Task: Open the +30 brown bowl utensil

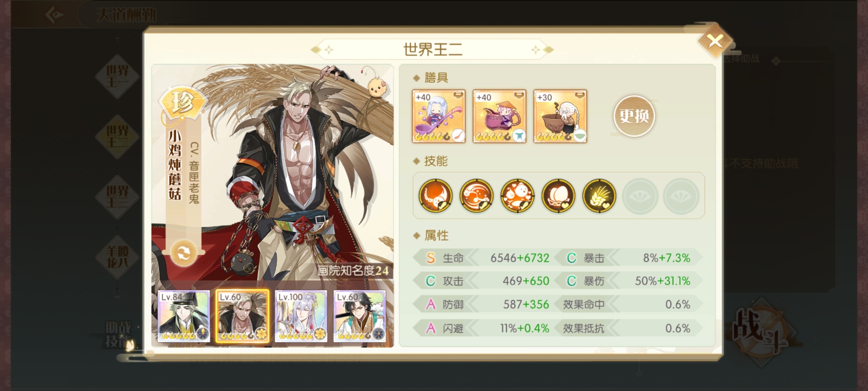Action: [560, 116]
